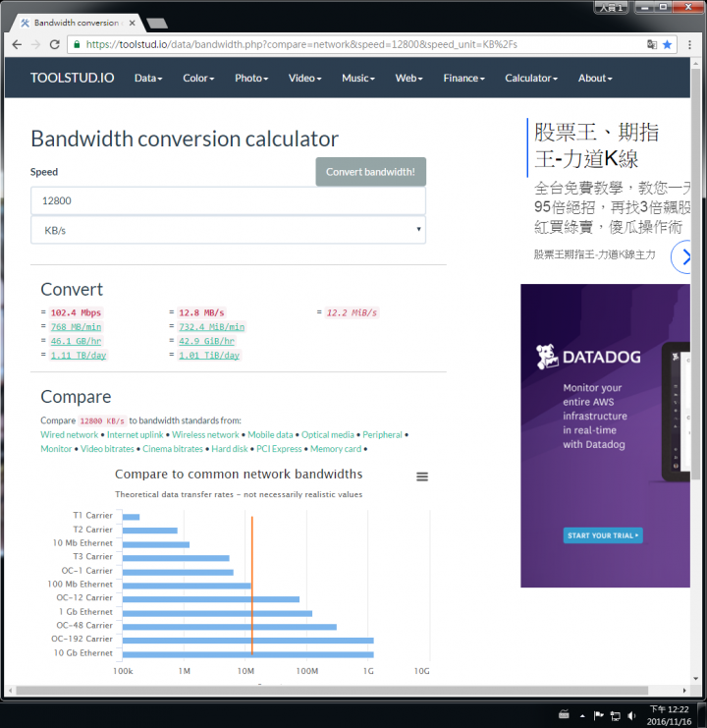Viewport: 707px width, 728px height.
Task: Open the Data menu
Action: [x=148, y=78]
